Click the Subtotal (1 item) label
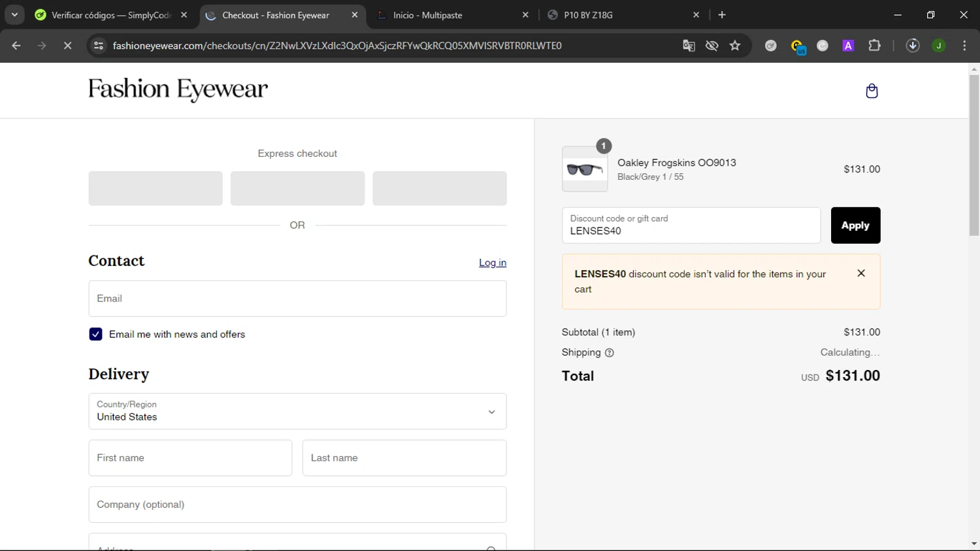Viewport: 980px width, 551px height. [598, 332]
